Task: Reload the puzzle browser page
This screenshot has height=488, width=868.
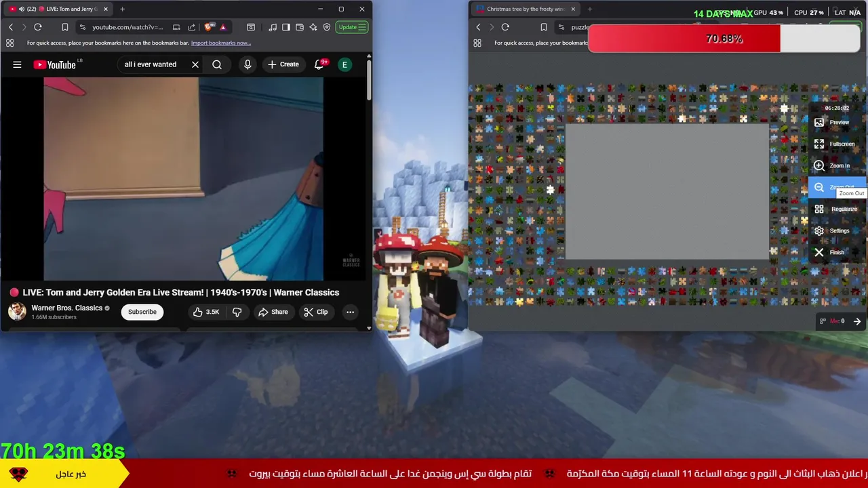Action: point(505,27)
